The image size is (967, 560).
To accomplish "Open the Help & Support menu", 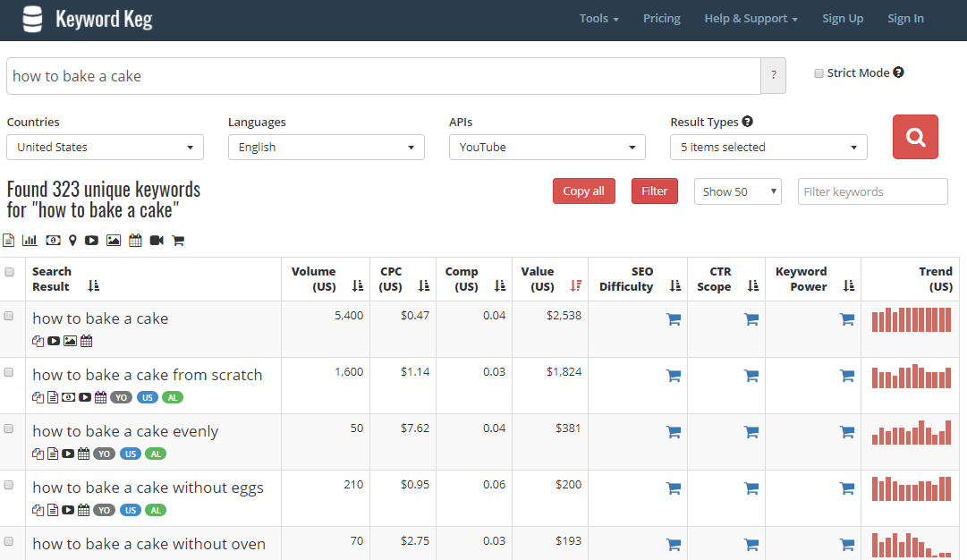I will click(x=751, y=19).
